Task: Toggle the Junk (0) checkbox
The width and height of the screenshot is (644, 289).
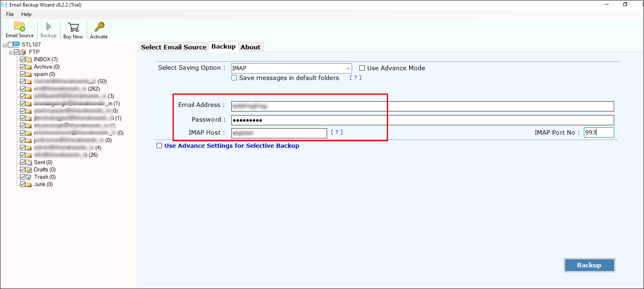Action: pos(22,185)
